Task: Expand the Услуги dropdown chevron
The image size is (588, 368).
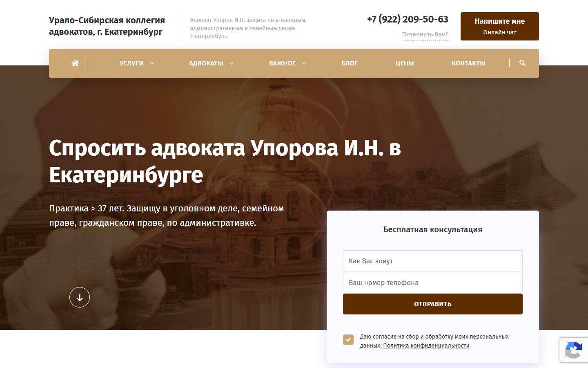Action: pyautogui.click(x=152, y=63)
